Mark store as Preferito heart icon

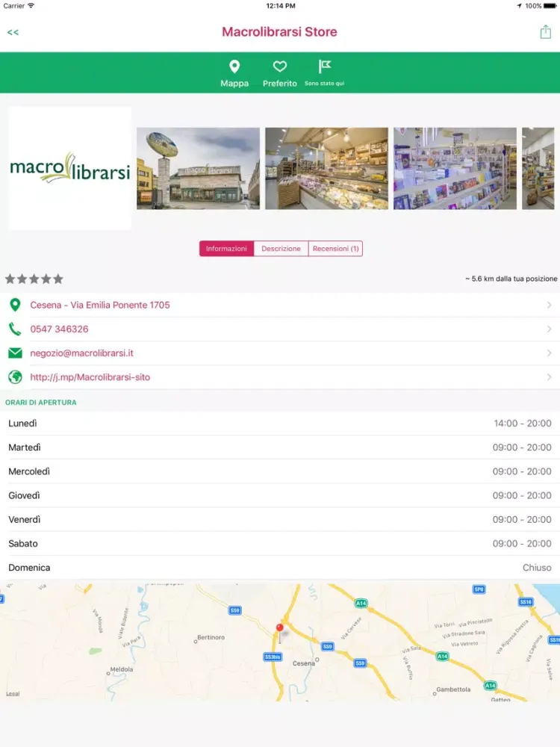tap(279, 66)
